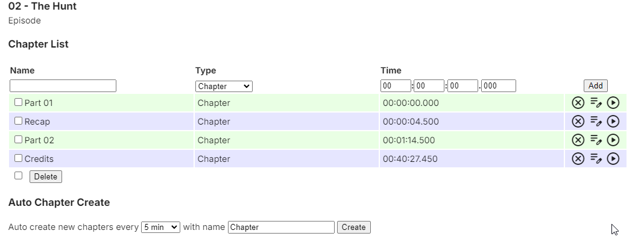Check the Part 01 checkbox

(x=19, y=102)
